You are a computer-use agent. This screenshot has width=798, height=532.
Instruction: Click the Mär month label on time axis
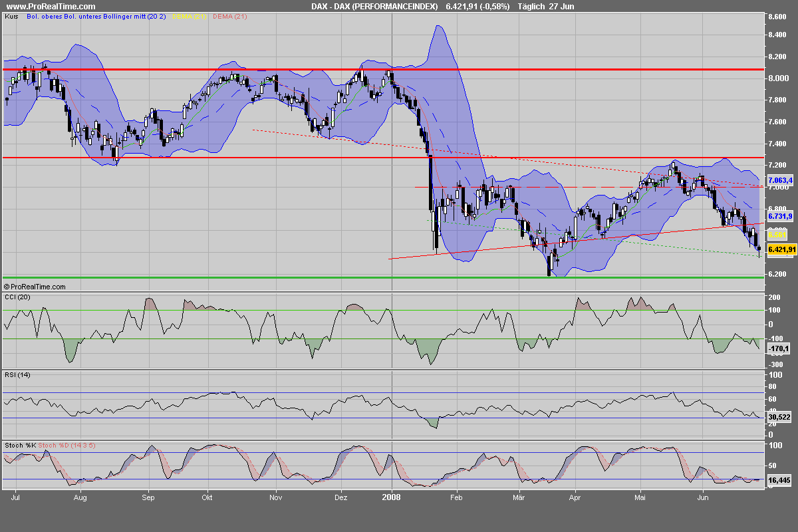pos(520,496)
